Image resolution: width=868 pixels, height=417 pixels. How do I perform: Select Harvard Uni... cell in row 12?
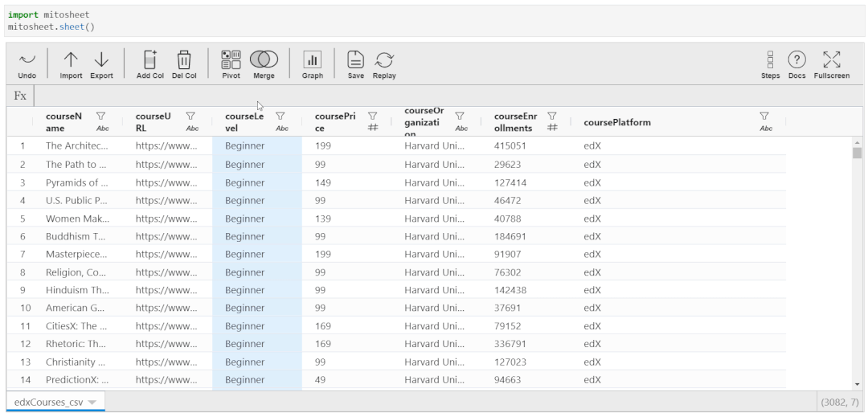(x=436, y=343)
